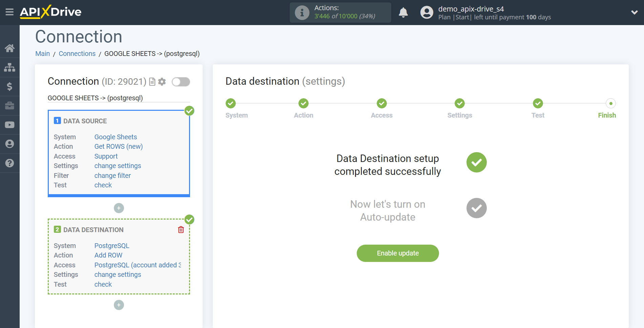
Task: Open the Connections breadcrumb link
Action: click(x=77, y=54)
